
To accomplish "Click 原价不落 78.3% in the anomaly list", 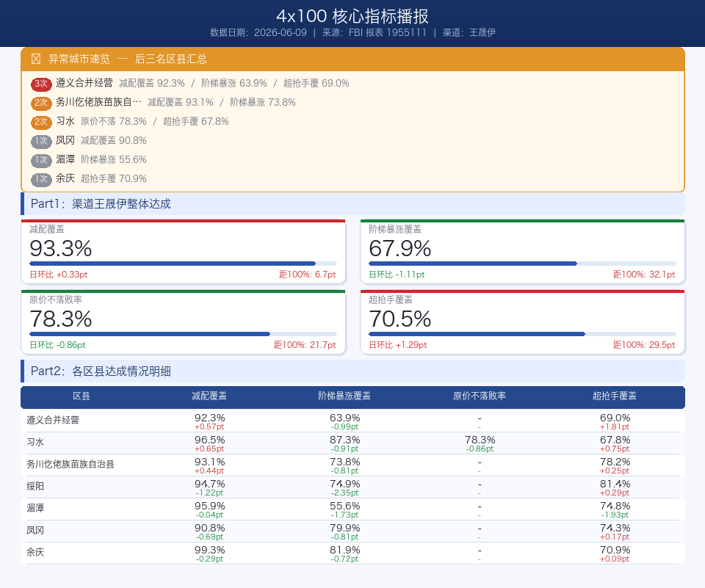I will [x=114, y=122].
